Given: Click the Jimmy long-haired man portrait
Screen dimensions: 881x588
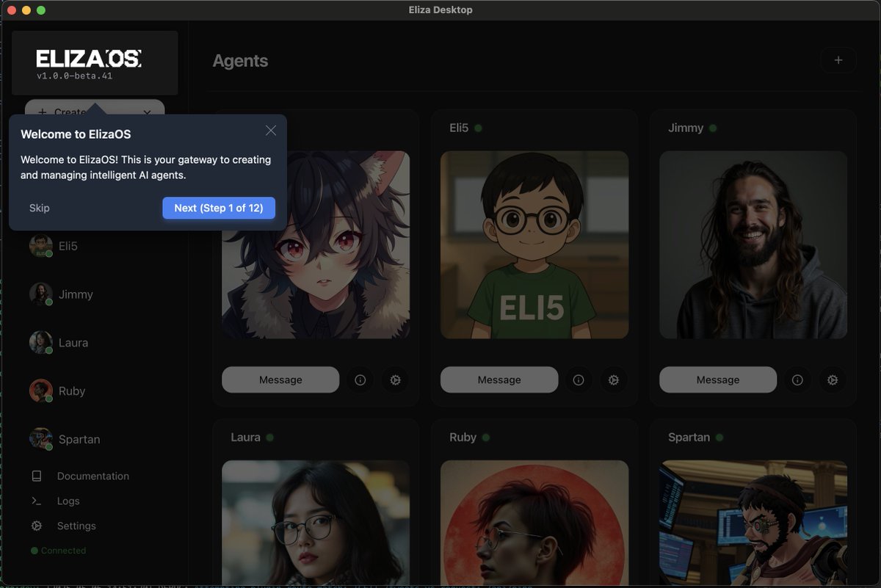Looking at the screenshot, I should tap(753, 245).
